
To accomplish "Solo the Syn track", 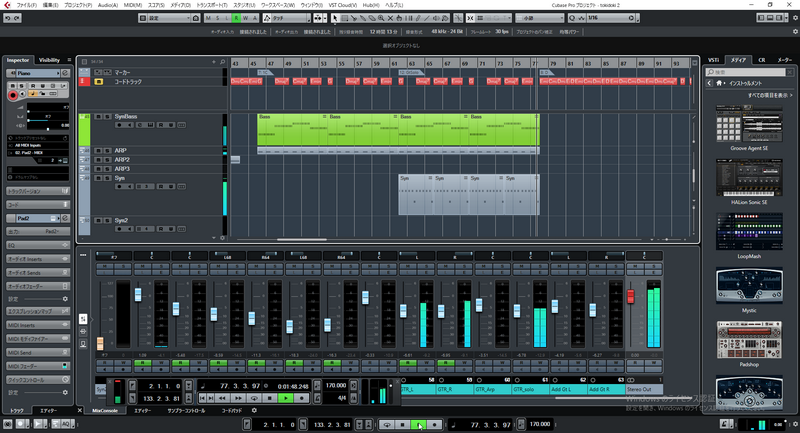I will pyautogui.click(x=108, y=178).
